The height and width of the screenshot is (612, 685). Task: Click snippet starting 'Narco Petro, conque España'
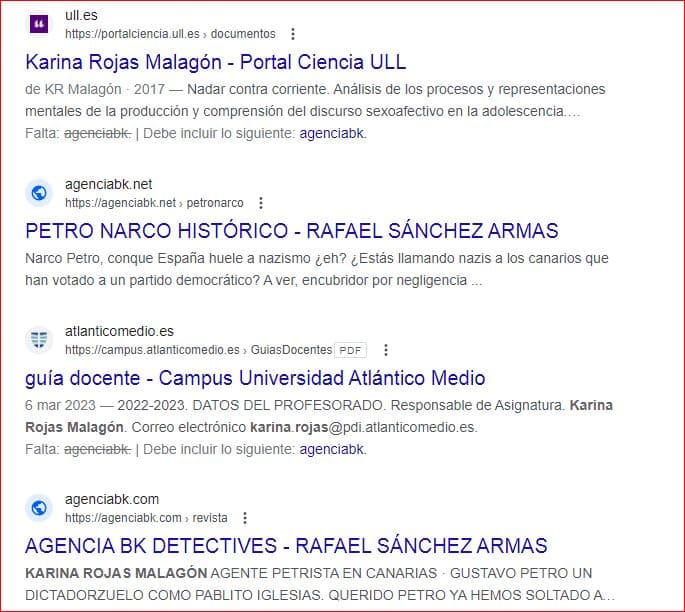coord(317,269)
